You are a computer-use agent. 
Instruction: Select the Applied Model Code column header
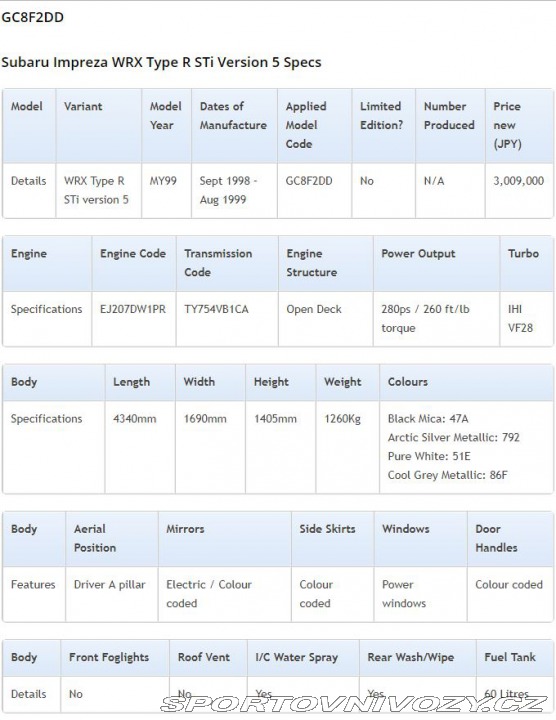point(306,125)
